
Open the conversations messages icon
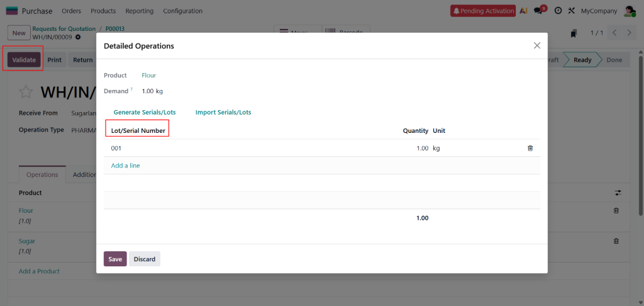[x=538, y=11]
